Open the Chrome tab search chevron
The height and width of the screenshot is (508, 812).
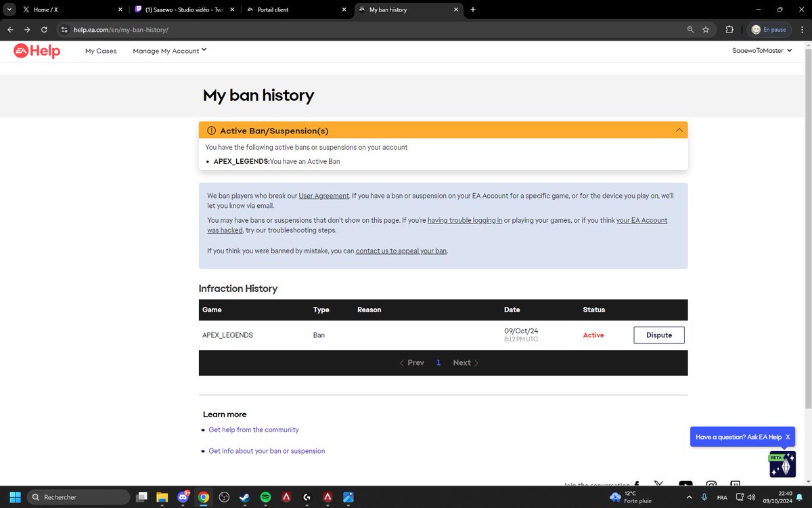(x=9, y=9)
